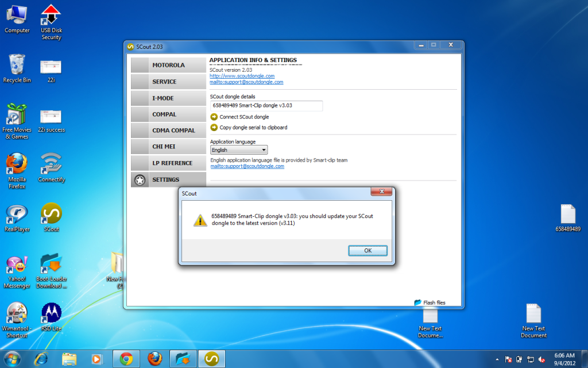Select the desktop file labeled New Text Document
The height and width of the screenshot is (368, 588).
coord(533,321)
